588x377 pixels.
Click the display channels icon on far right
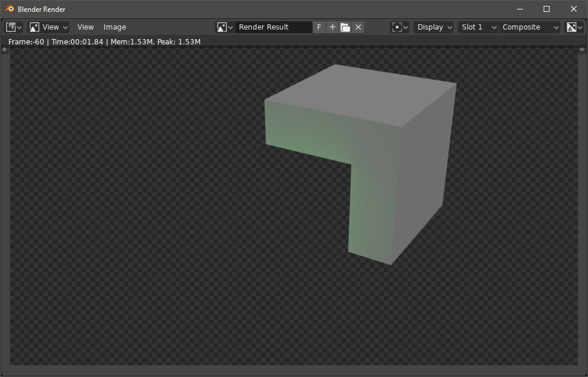[573, 27]
